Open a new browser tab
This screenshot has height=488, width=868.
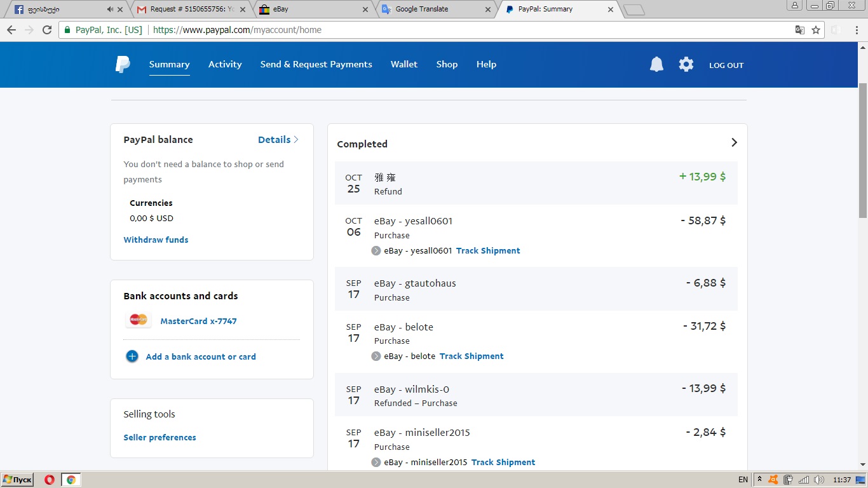click(x=634, y=10)
